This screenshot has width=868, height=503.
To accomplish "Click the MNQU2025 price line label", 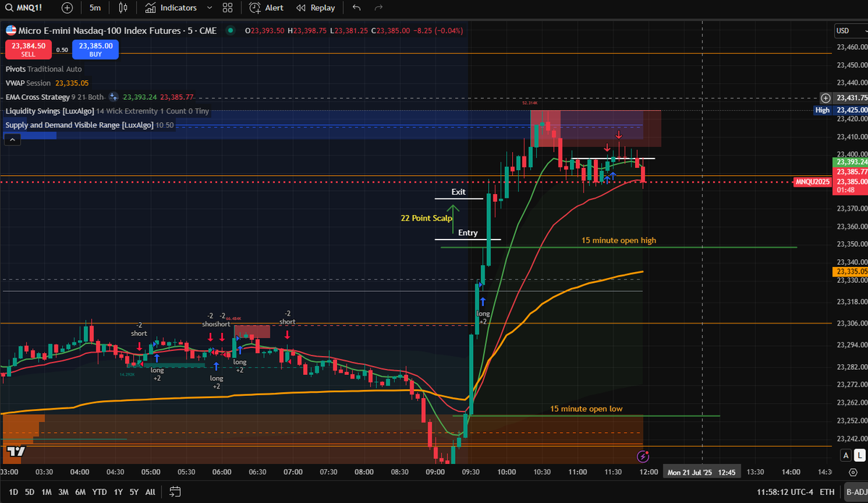I will (812, 182).
